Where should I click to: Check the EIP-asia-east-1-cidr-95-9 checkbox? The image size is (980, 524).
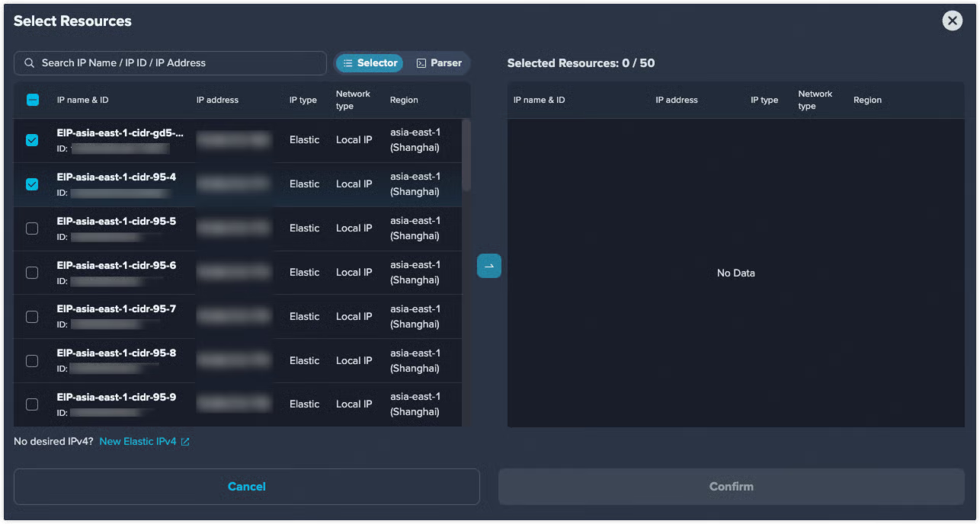32,404
